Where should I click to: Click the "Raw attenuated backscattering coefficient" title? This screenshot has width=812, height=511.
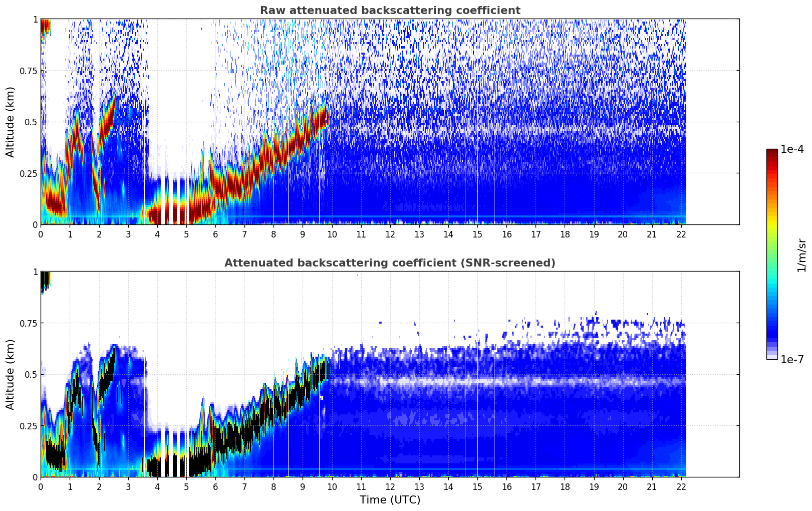390,11
